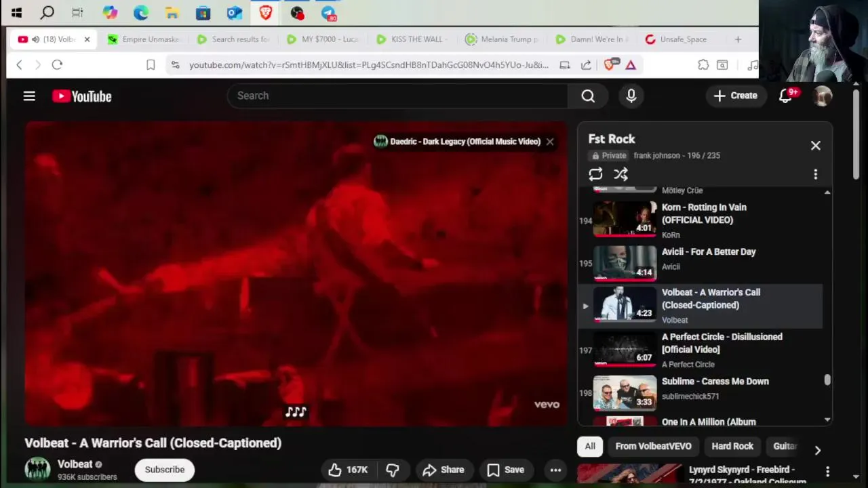Close the active YouTube browser tab
Screen dimensions: 868x488
(87, 39)
